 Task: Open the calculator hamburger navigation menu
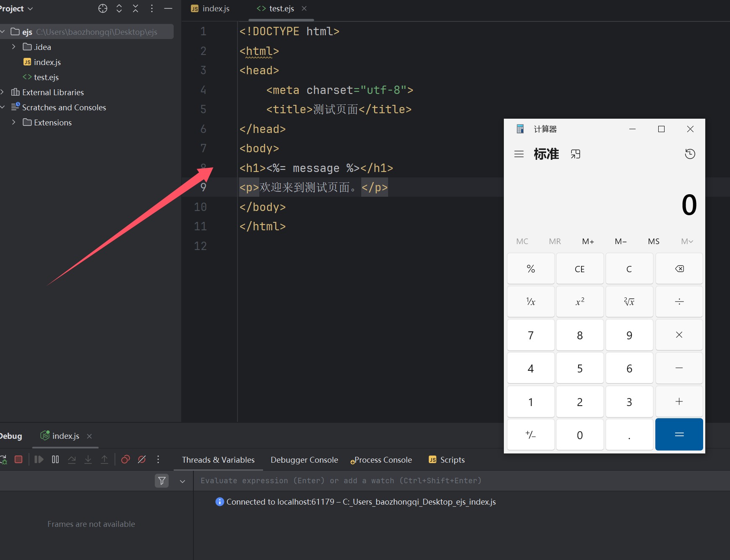pos(519,154)
